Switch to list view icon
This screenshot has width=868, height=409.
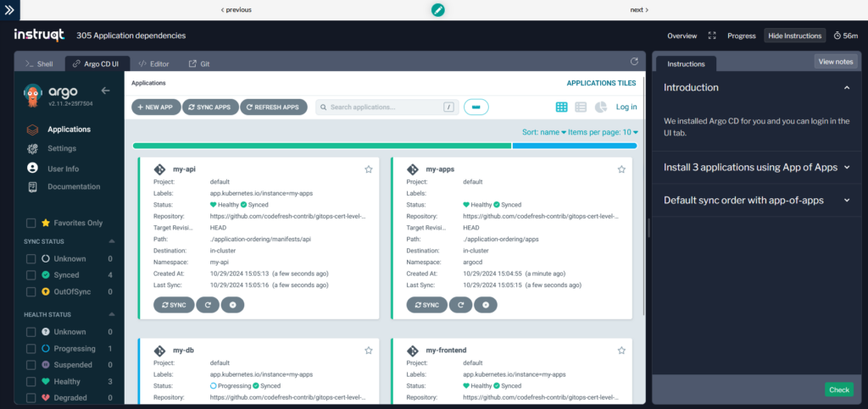click(x=581, y=108)
